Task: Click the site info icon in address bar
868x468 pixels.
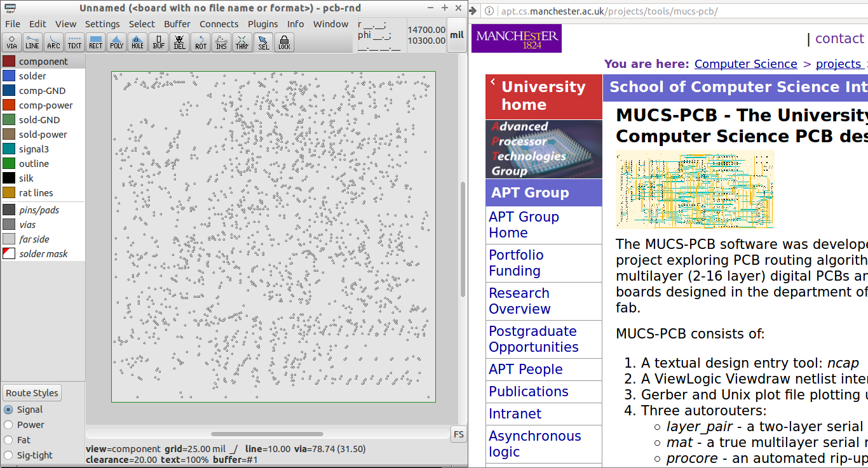Action: 488,11
